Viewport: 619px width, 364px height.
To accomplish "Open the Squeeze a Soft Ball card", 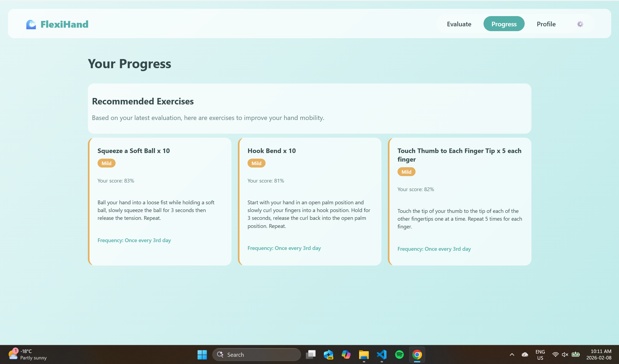I will click(x=160, y=201).
